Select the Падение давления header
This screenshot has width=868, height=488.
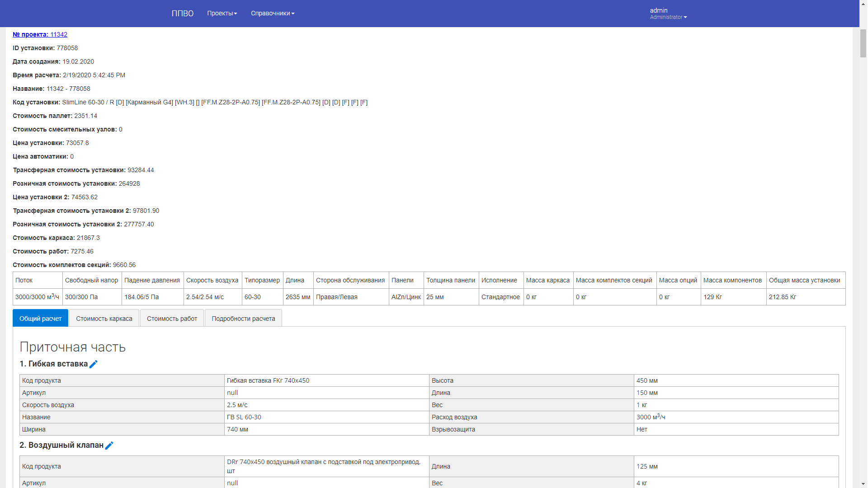pos(152,280)
